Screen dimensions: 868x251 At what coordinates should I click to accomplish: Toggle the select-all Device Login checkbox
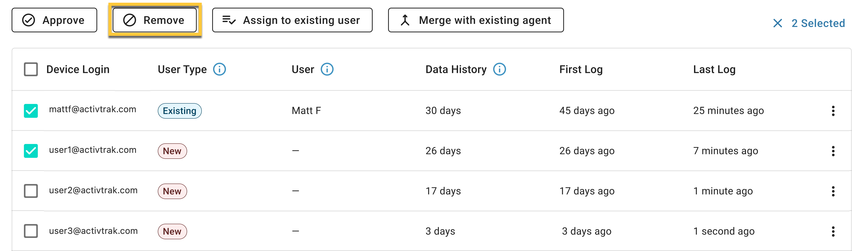pyautogui.click(x=31, y=69)
